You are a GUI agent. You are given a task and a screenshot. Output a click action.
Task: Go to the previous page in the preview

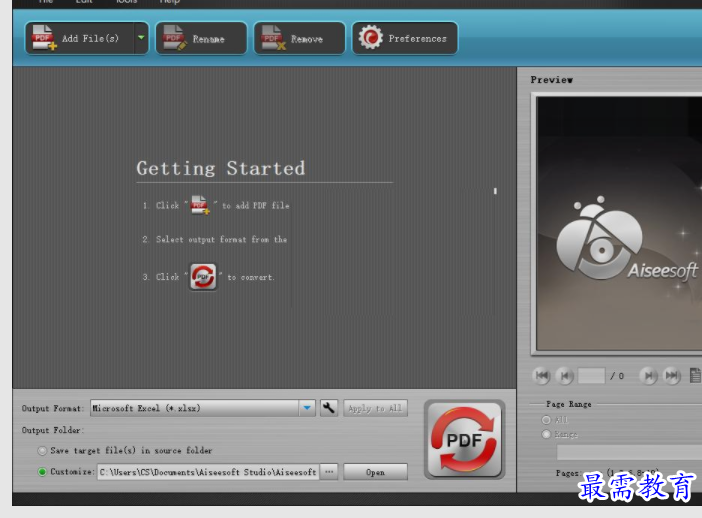point(565,376)
